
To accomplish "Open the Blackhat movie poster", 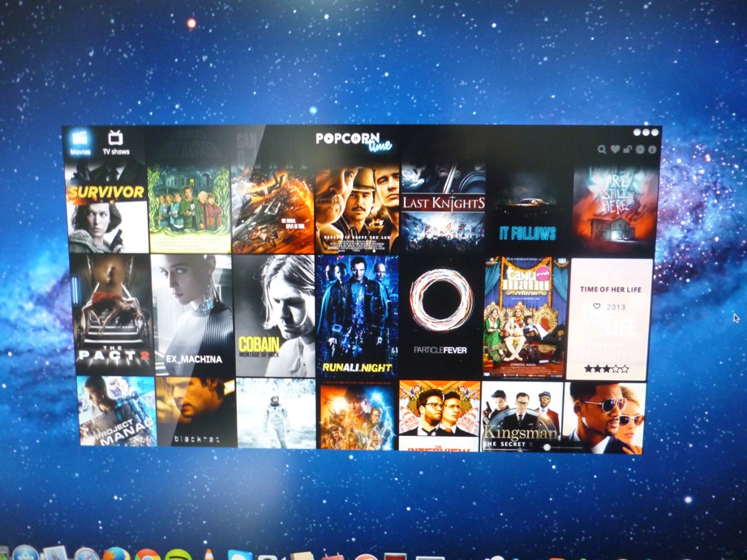I will click(x=196, y=413).
